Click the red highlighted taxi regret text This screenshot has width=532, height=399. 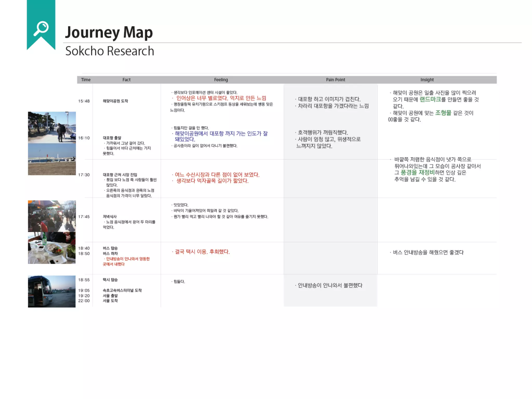coord(202,252)
